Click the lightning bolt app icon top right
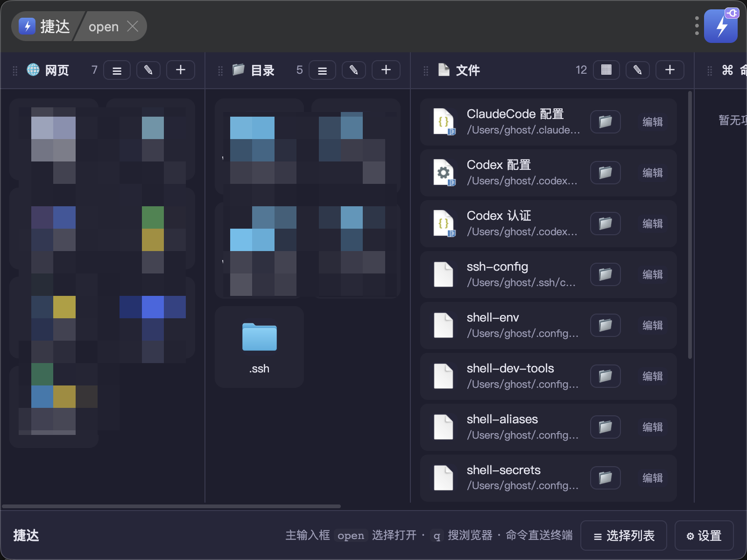This screenshot has height=560, width=747. pos(721,26)
